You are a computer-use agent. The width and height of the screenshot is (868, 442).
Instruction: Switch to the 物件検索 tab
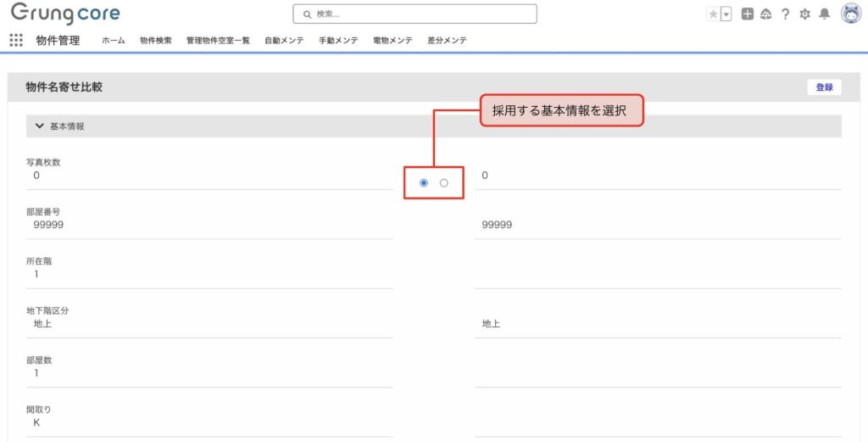tap(156, 41)
